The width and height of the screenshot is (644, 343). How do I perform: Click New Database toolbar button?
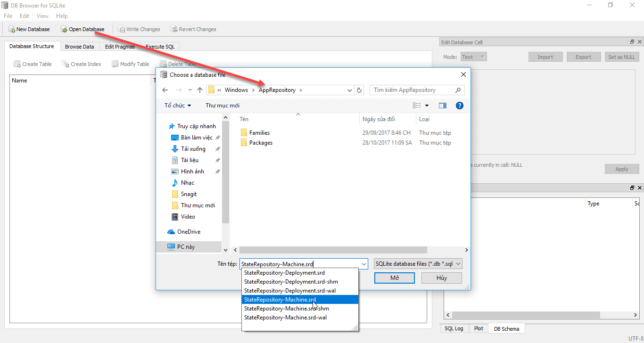pyautogui.click(x=29, y=29)
